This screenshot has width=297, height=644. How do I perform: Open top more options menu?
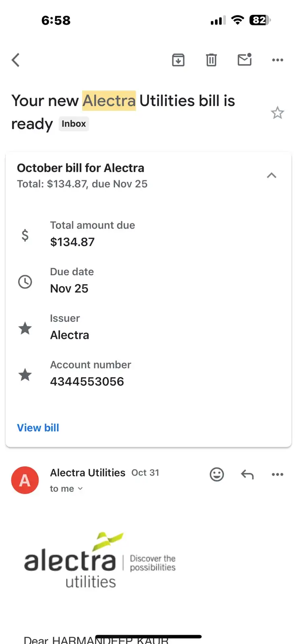pos(278,60)
